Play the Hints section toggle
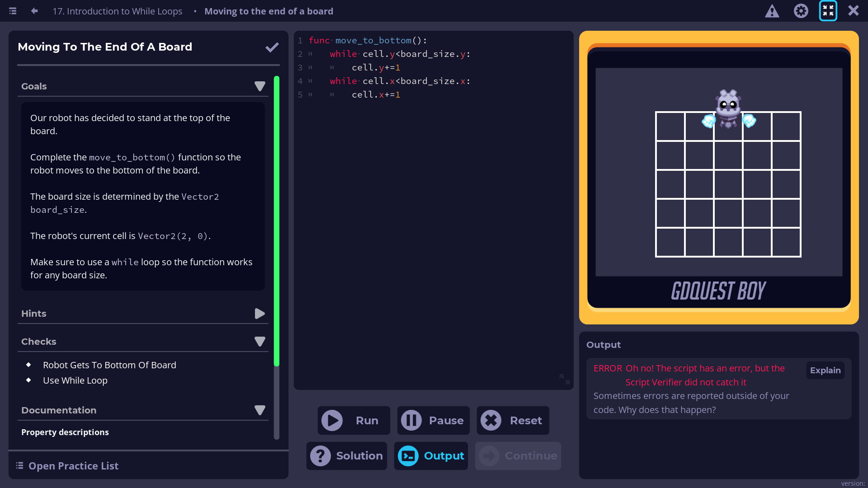Viewport: 868px width, 488px height. pyautogui.click(x=259, y=314)
